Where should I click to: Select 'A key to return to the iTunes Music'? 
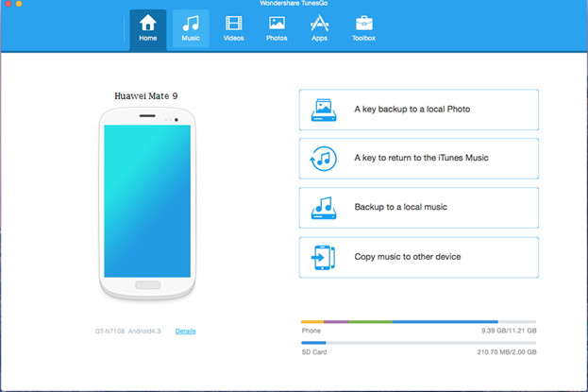(x=421, y=158)
